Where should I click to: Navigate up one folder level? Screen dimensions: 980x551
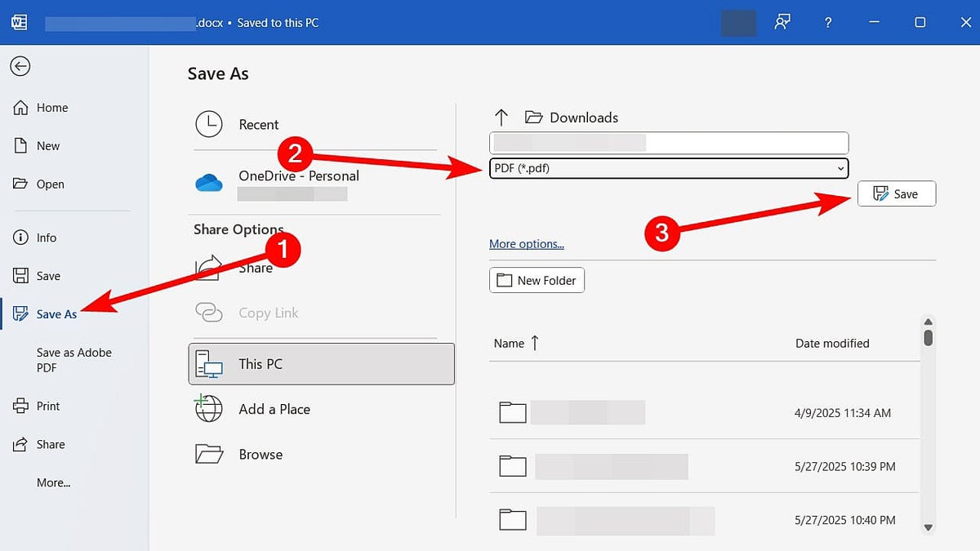(x=501, y=117)
